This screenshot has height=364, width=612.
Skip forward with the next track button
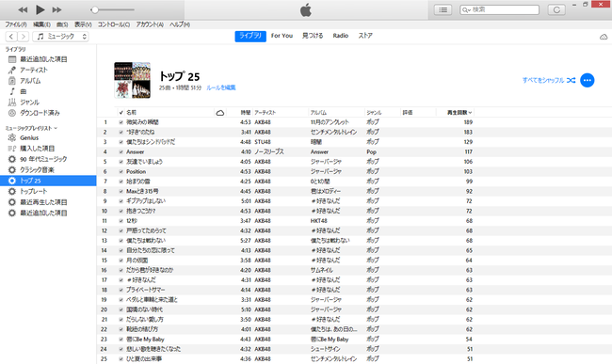57,9
